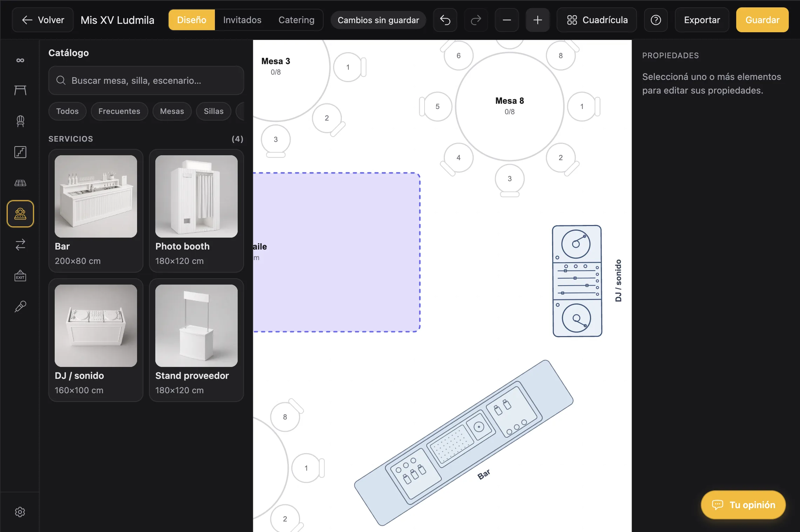Screen dimensions: 800x532
Task: Select the Stand proveedor catalog thumbnail
Action: pos(196,326)
